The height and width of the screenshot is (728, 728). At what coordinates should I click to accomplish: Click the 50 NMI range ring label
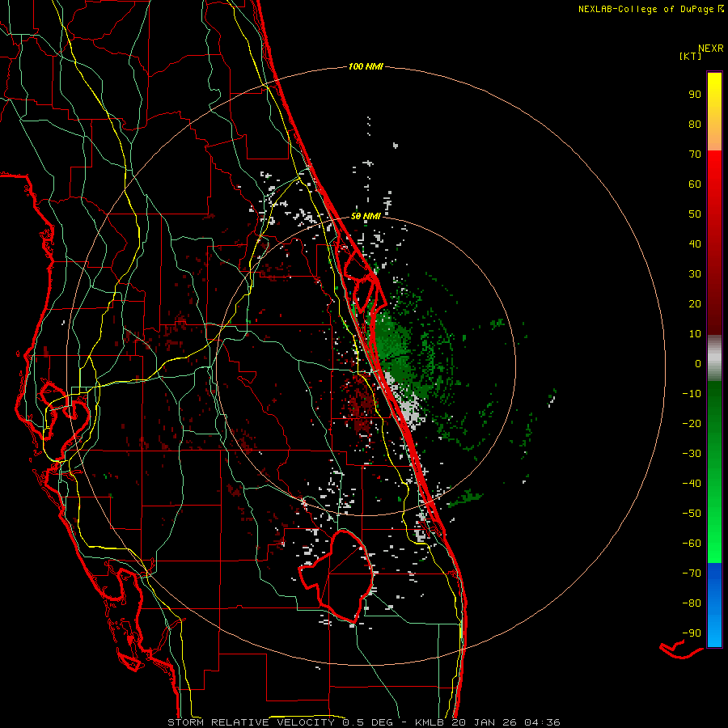tap(366, 216)
